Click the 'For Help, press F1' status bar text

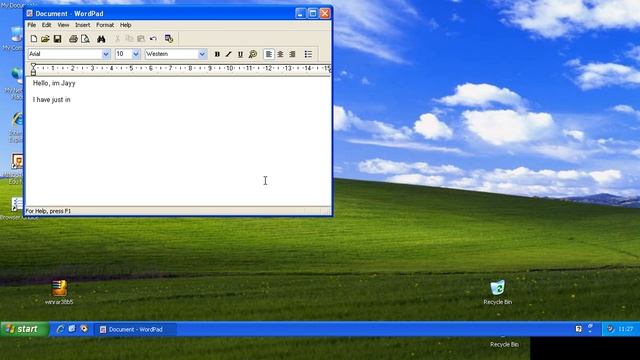click(x=48, y=211)
